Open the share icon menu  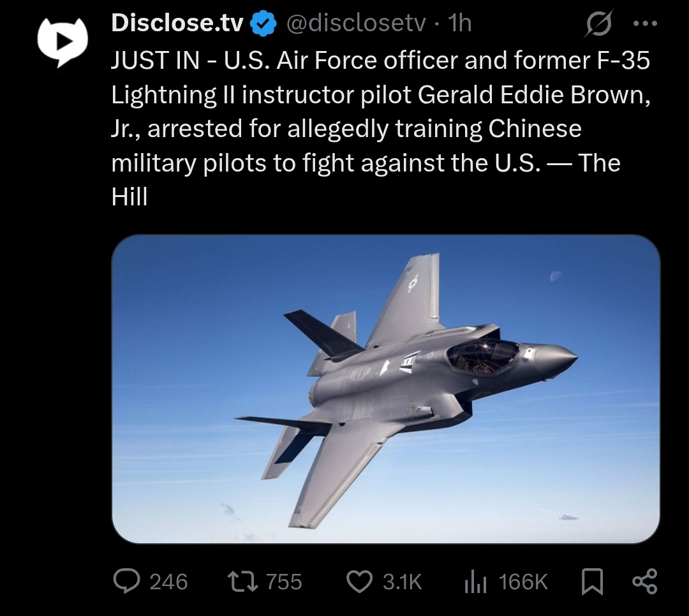pos(644,582)
